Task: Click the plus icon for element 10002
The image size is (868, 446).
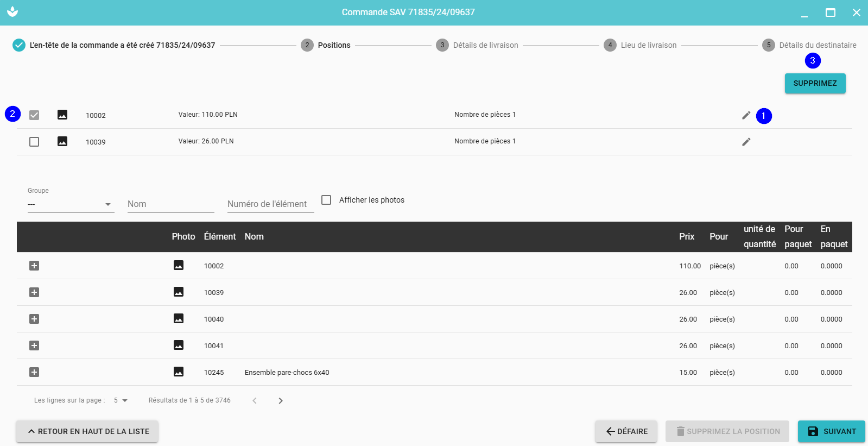Action: coord(34,266)
